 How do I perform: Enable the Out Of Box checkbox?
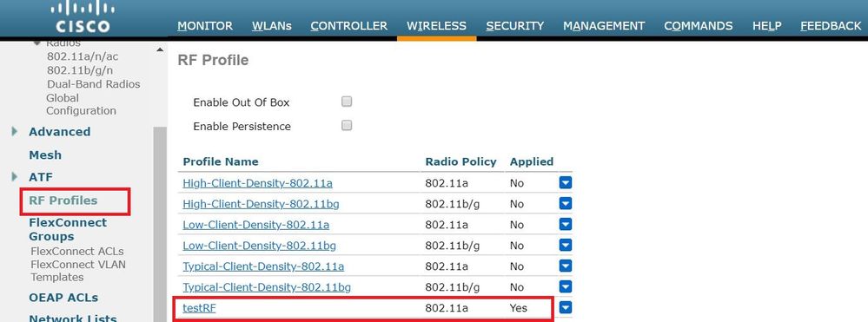coord(347,102)
